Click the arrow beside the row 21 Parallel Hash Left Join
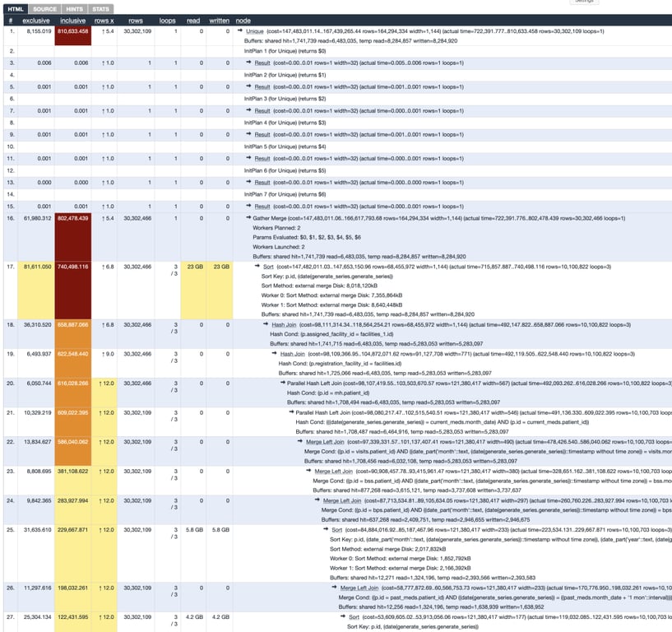Screen dimensions: 672x632 [x=291, y=412]
